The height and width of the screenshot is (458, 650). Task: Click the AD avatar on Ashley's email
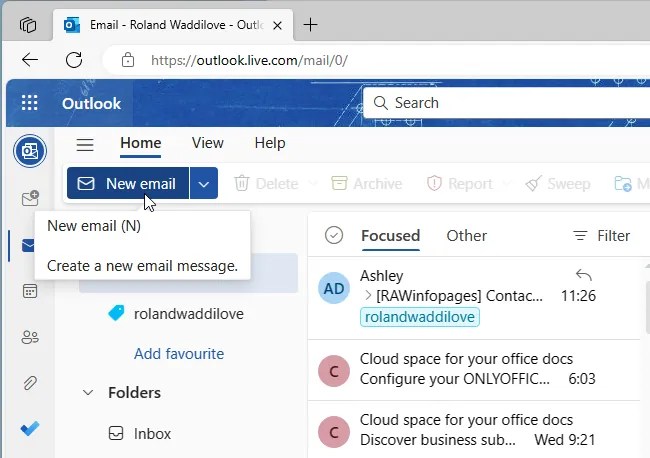[334, 288]
